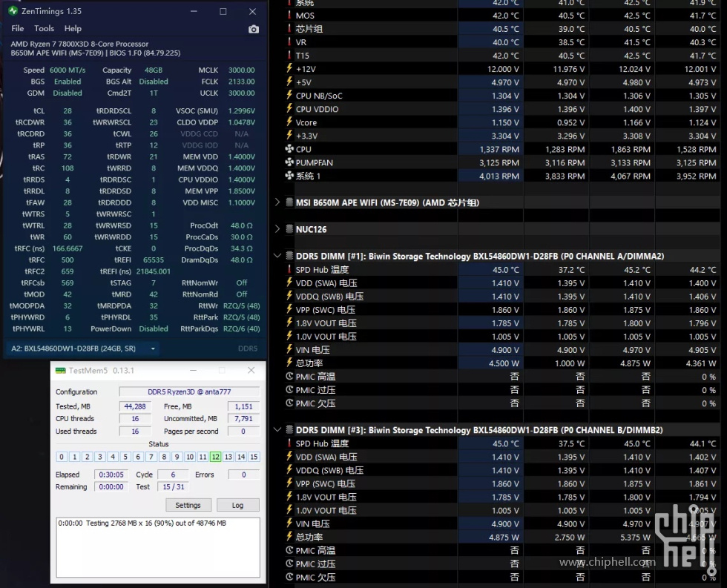
Task: Click the DIMM #1 memory module icon
Action: point(289,256)
